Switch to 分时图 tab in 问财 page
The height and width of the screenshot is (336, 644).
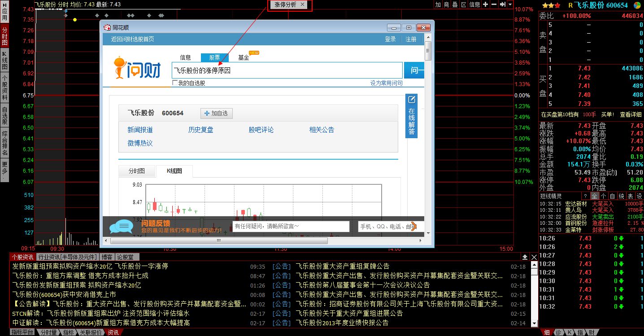(x=137, y=171)
